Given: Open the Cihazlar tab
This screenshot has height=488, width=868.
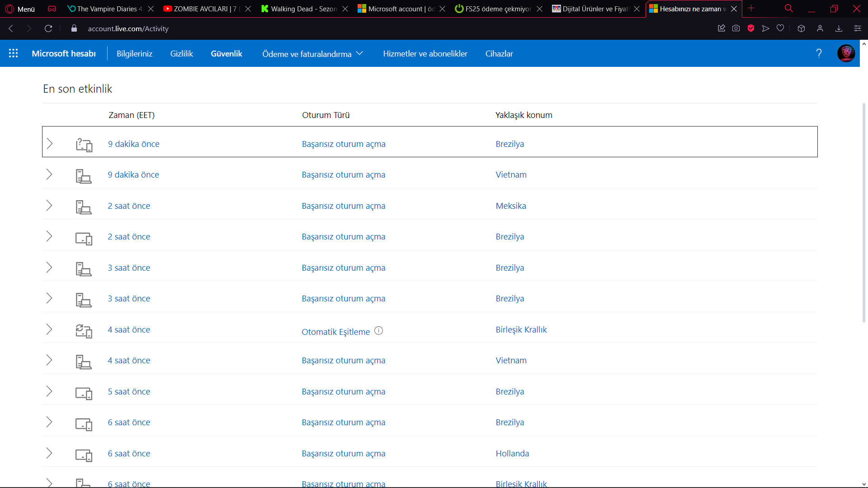Looking at the screenshot, I should 499,54.
